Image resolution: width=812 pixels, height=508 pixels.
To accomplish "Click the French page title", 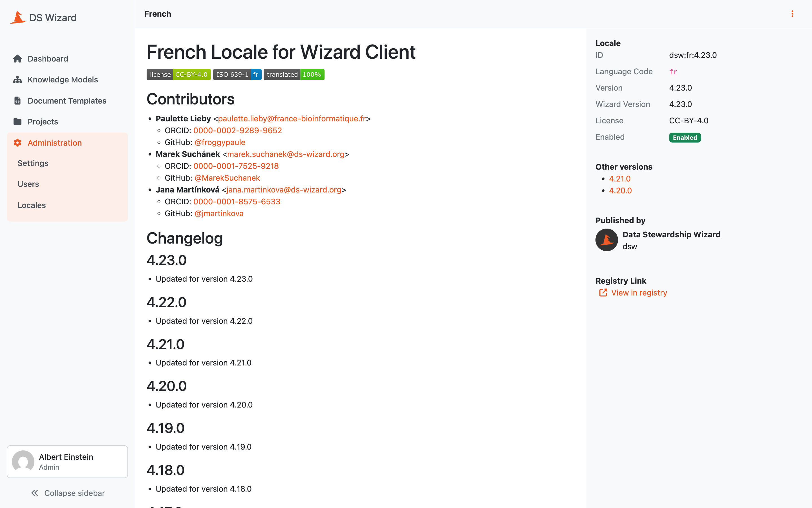I will click(x=158, y=14).
